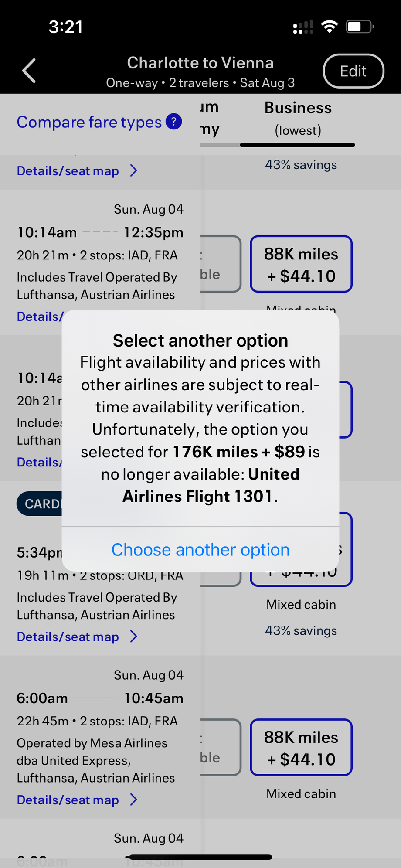Tap the battery status icon

click(360, 27)
